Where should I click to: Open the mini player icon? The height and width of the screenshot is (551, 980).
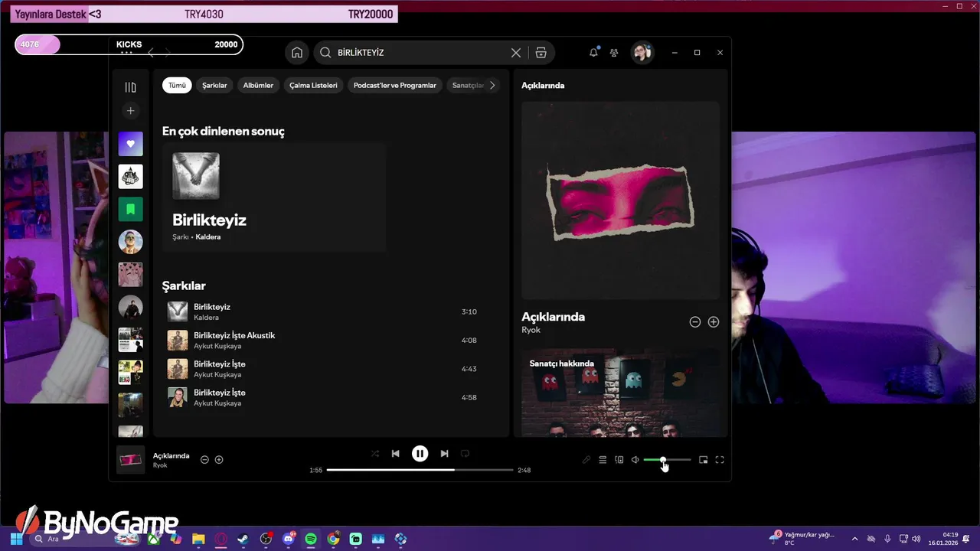click(704, 460)
